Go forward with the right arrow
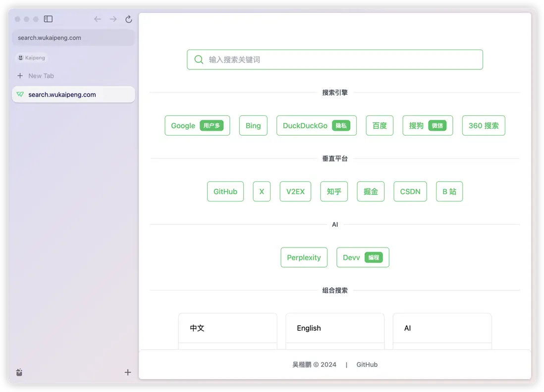The height and width of the screenshot is (392, 544). 113,19
